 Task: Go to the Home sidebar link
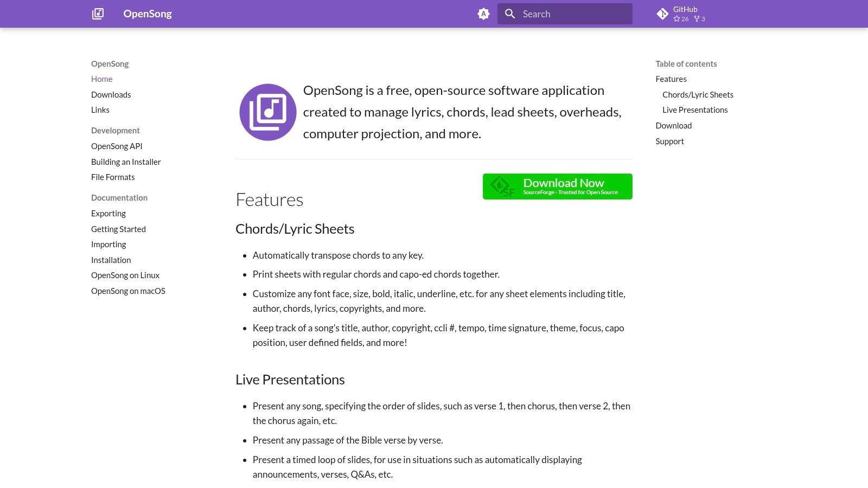pos(102,79)
